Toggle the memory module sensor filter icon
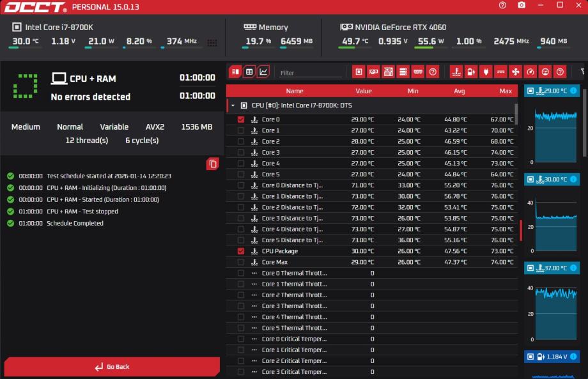 [x=418, y=72]
